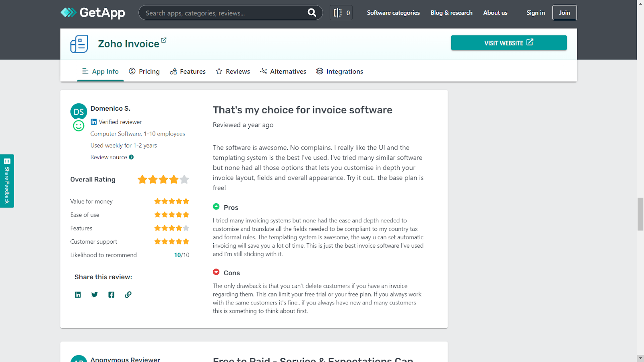This screenshot has width=644, height=362.
Task: Share the review on Facebook
Action: pos(111,295)
